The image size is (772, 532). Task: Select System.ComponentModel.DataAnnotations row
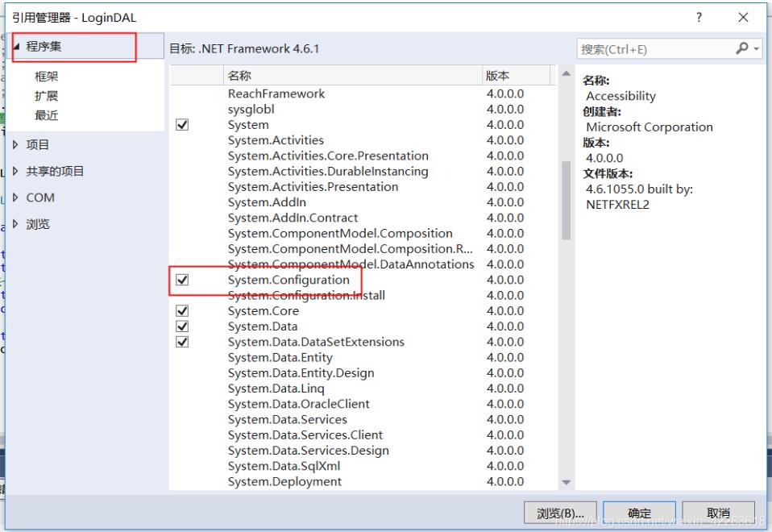(x=363, y=264)
